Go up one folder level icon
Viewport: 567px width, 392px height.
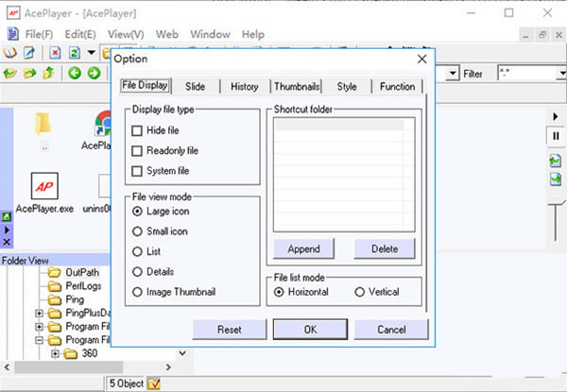point(48,73)
